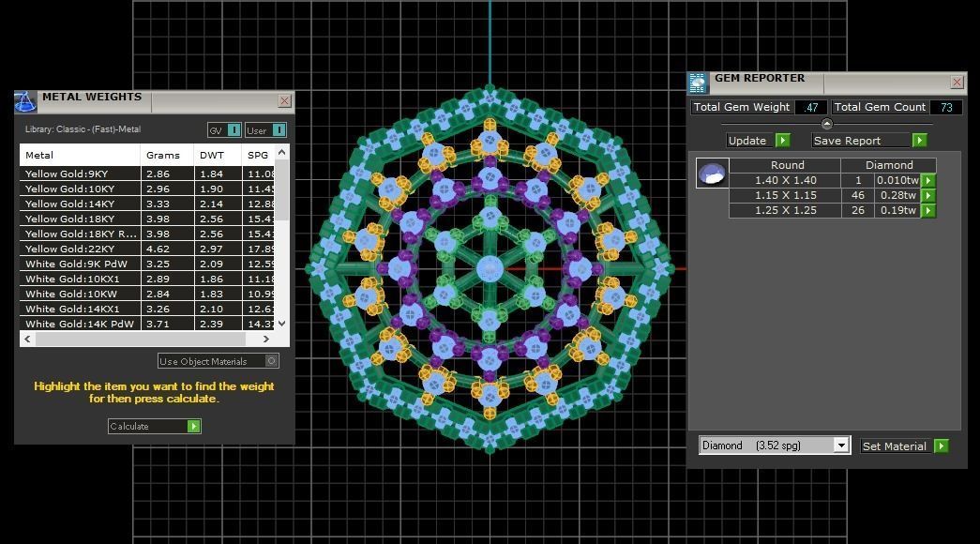Click scroll right arrow under metal table

point(266,339)
